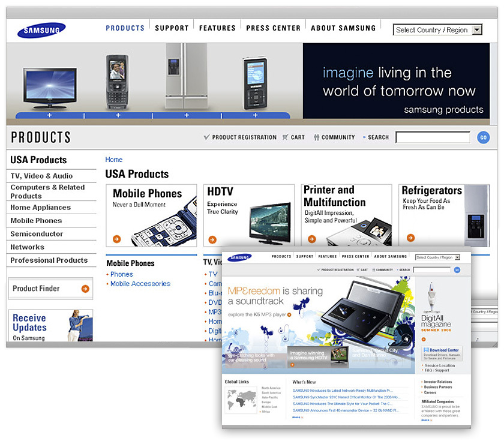
Task: Click inside the search text field
Action: click(x=432, y=137)
